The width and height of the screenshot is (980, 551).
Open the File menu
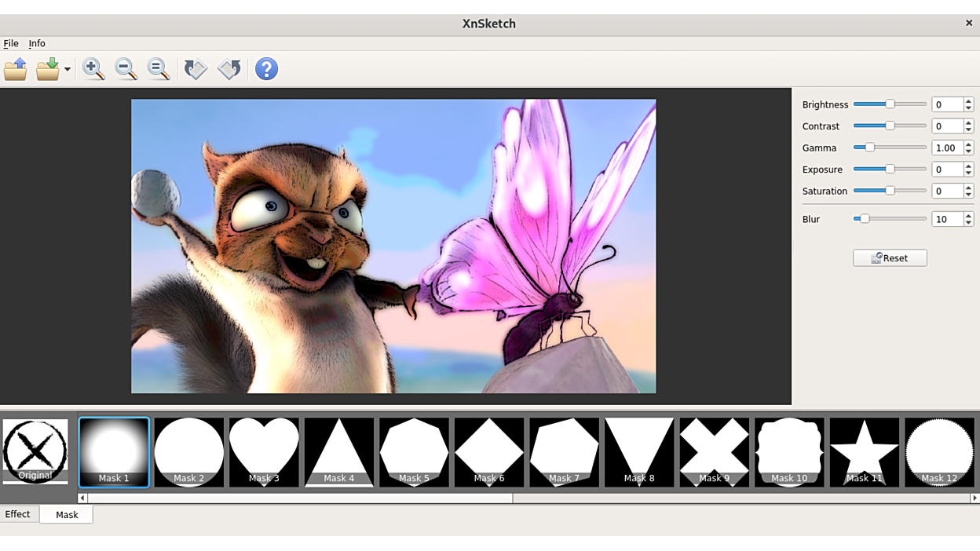coord(11,43)
